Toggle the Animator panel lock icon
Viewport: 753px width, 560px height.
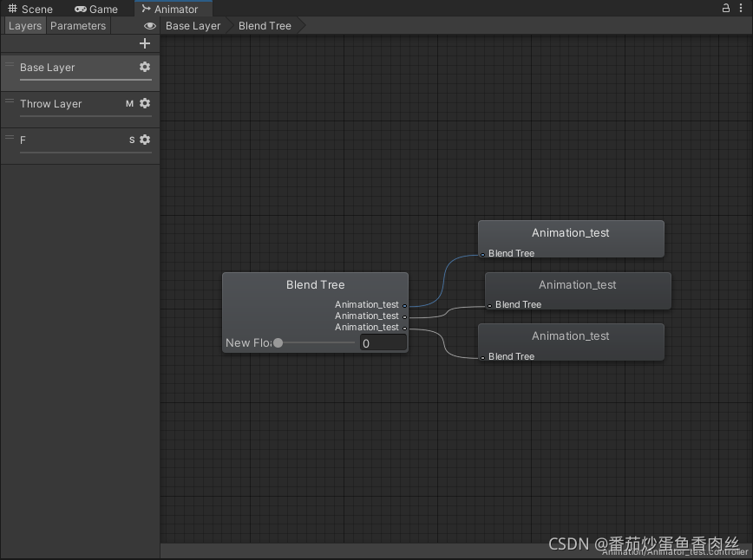pos(726,8)
